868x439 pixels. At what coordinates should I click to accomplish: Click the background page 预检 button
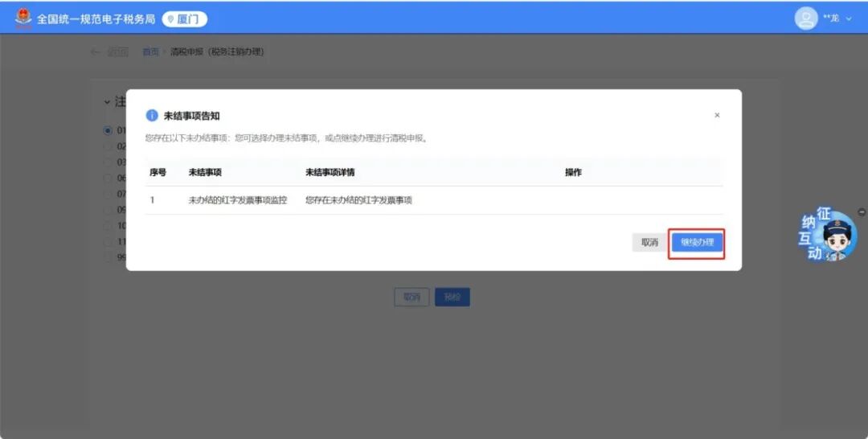point(452,297)
